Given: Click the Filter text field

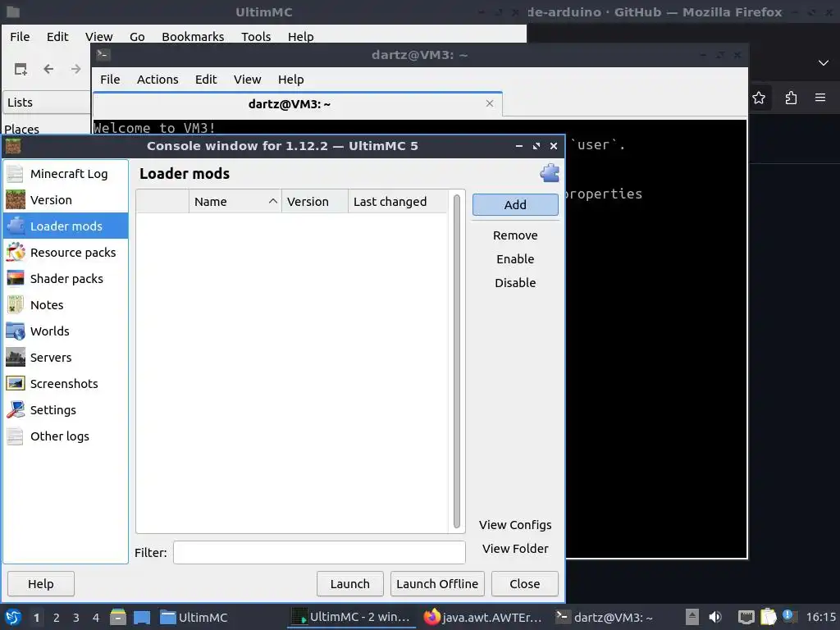Looking at the screenshot, I should click(x=319, y=552).
